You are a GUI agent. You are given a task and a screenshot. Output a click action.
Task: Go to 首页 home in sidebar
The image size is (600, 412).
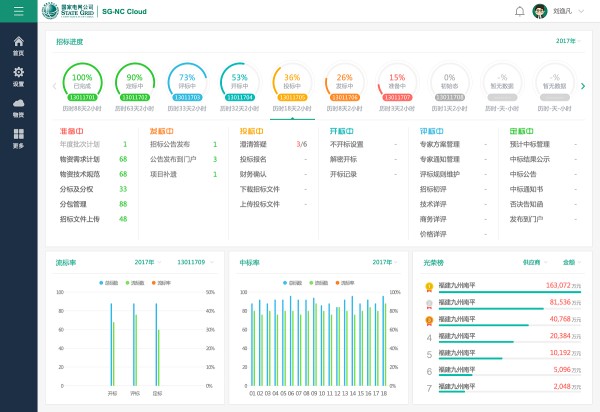tap(18, 45)
